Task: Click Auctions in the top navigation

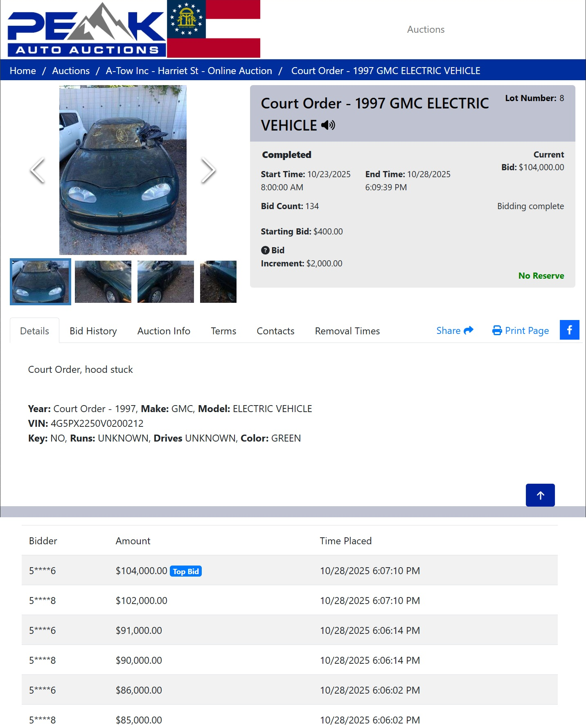Action: [x=426, y=29]
